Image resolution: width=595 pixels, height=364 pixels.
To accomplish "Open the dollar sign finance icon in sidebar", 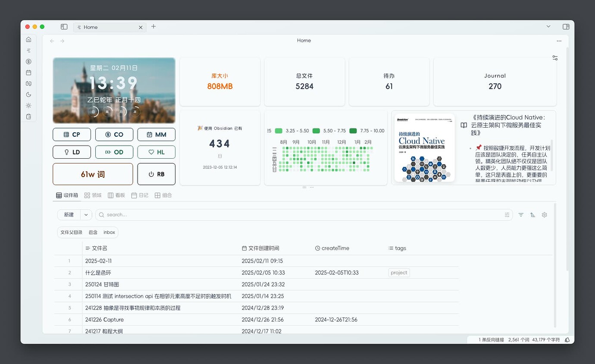I will click(x=28, y=62).
